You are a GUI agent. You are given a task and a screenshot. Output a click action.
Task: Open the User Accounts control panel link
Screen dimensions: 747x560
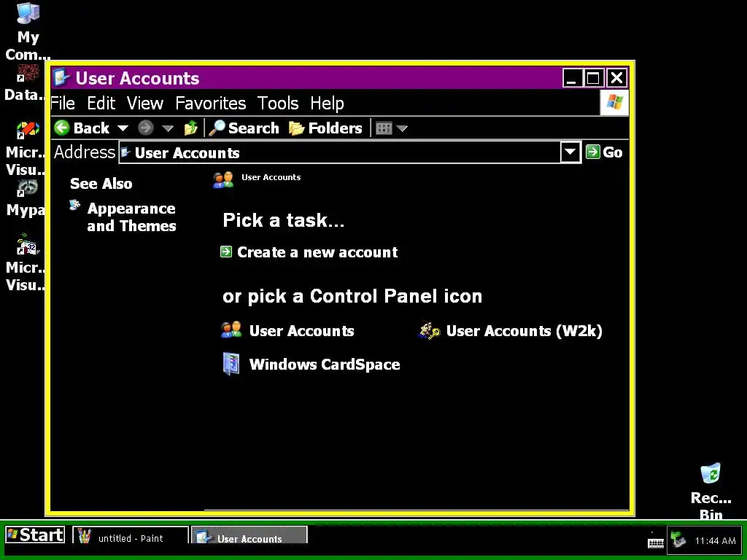click(x=301, y=331)
